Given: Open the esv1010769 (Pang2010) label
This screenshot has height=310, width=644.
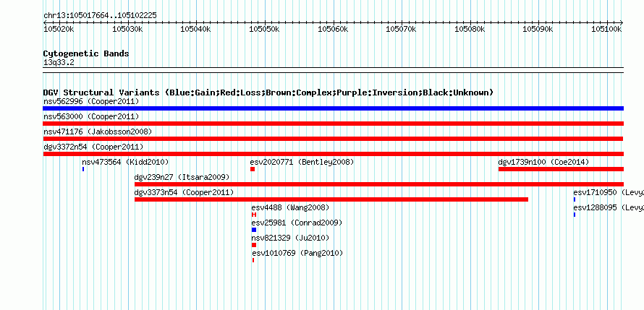Looking at the screenshot, I should click(297, 253).
